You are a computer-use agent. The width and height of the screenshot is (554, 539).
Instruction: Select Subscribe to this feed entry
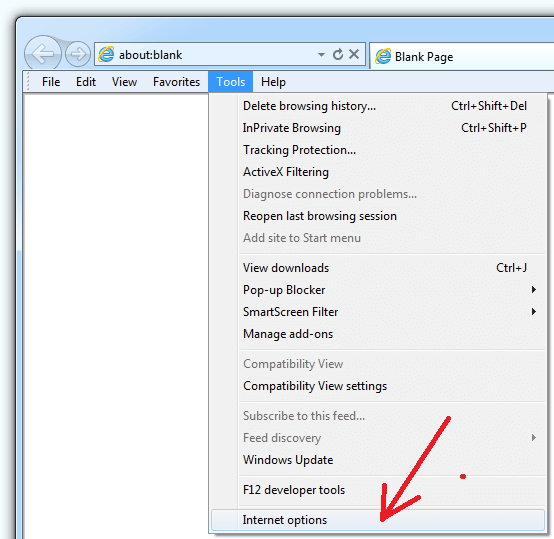378,416
